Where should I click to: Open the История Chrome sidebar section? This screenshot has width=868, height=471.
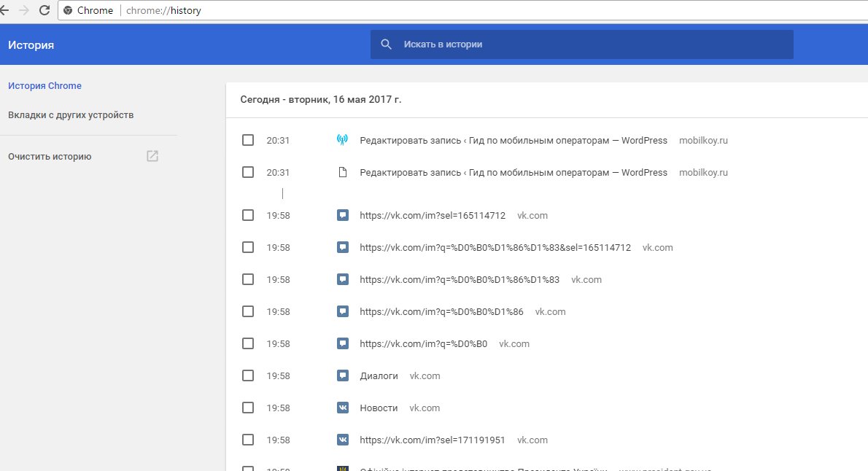point(44,86)
